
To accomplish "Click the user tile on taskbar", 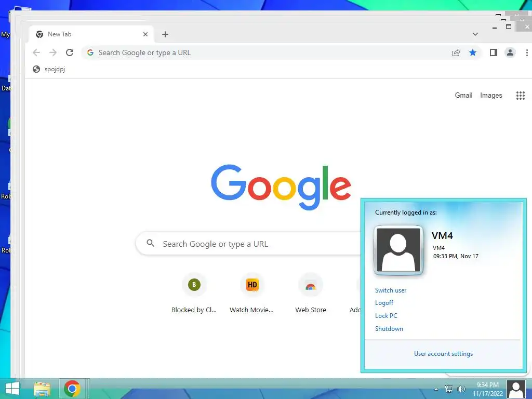I will 516,389.
